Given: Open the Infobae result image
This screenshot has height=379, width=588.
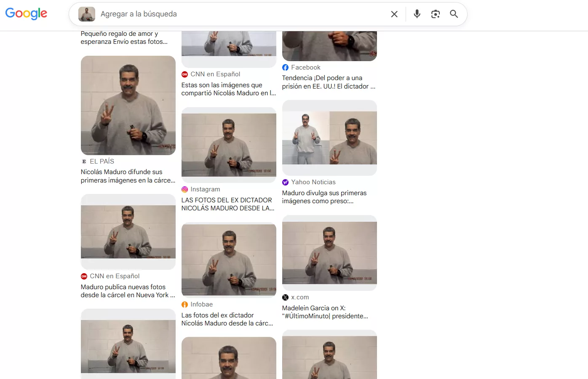Looking at the screenshot, I should click(229, 260).
